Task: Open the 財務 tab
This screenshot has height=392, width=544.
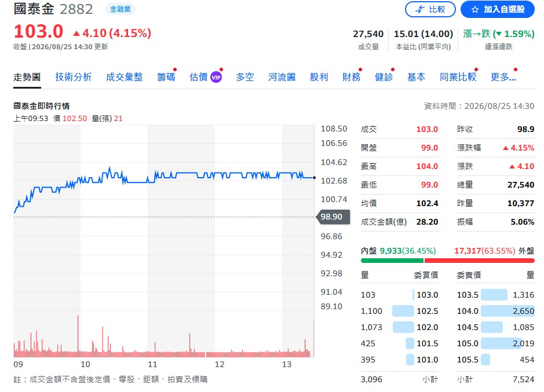Action: [352, 77]
